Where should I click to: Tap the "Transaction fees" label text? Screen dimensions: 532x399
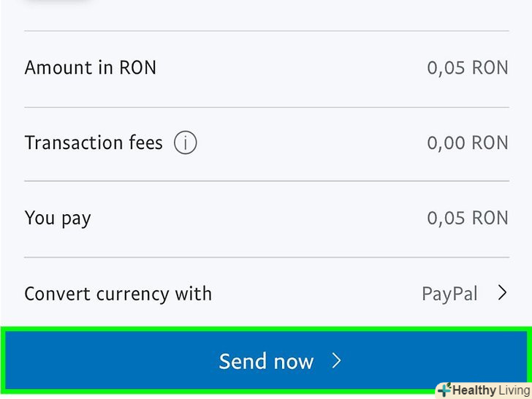tap(94, 142)
